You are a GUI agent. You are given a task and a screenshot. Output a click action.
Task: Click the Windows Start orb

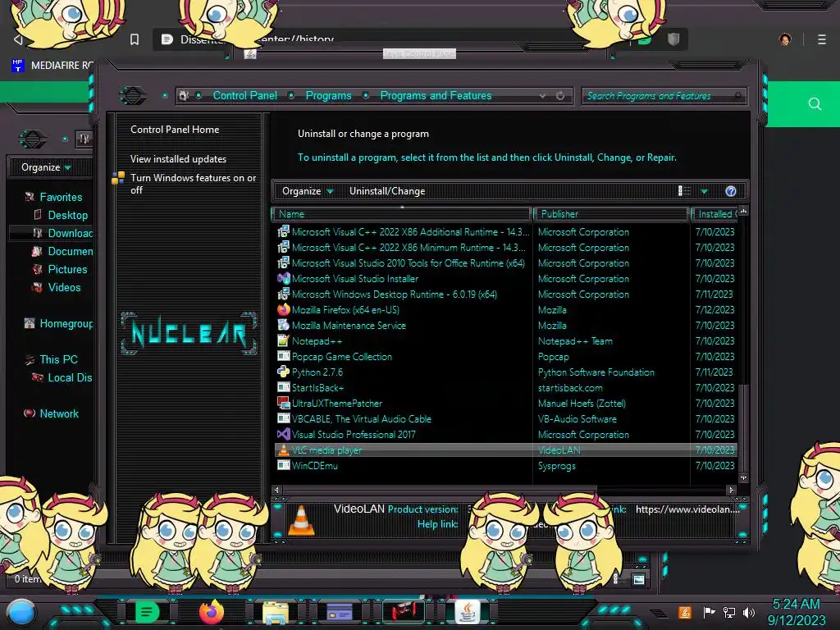point(21,612)
